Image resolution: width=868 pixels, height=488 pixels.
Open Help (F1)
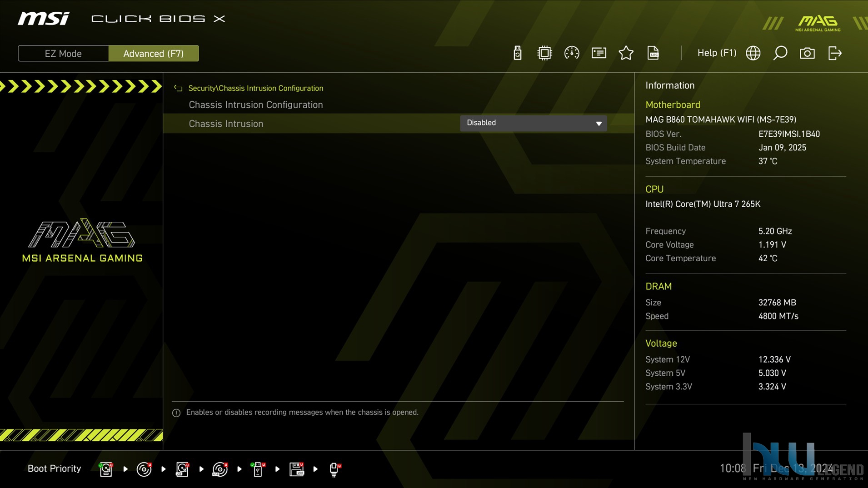pyautogui.click(x=717, y=53)
